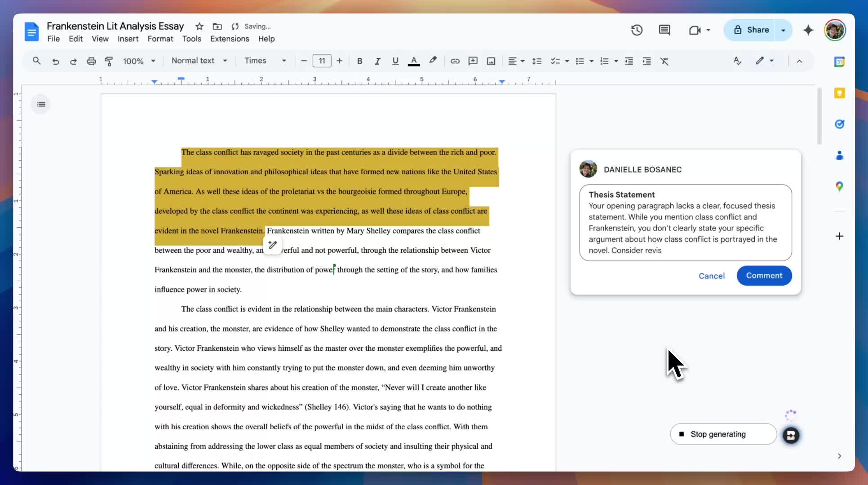Adjust line and paragraph spacing
This screenshot has height=485, width=868.
click(x=537, y=61)
